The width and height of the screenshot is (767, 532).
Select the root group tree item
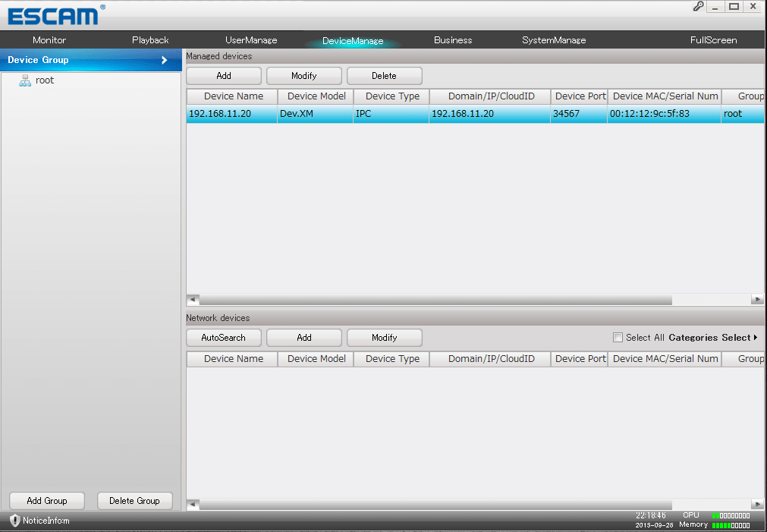point(45,80)
